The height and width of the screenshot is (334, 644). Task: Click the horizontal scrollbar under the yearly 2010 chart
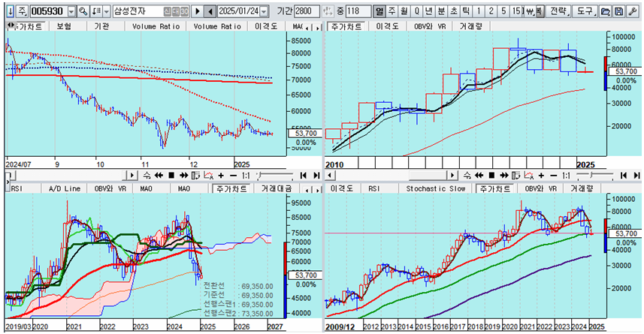tap(391, 176)
